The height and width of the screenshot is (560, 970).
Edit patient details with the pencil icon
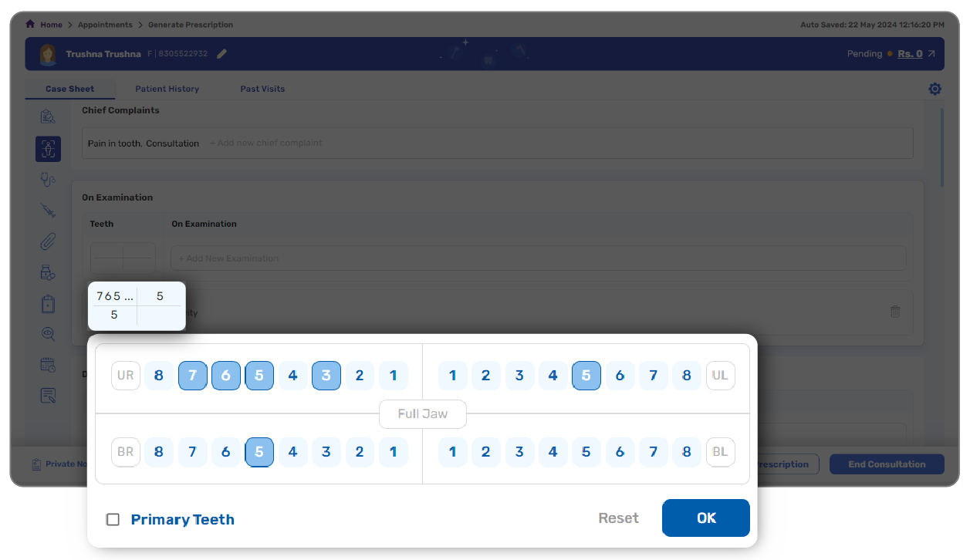pos(222,54)
